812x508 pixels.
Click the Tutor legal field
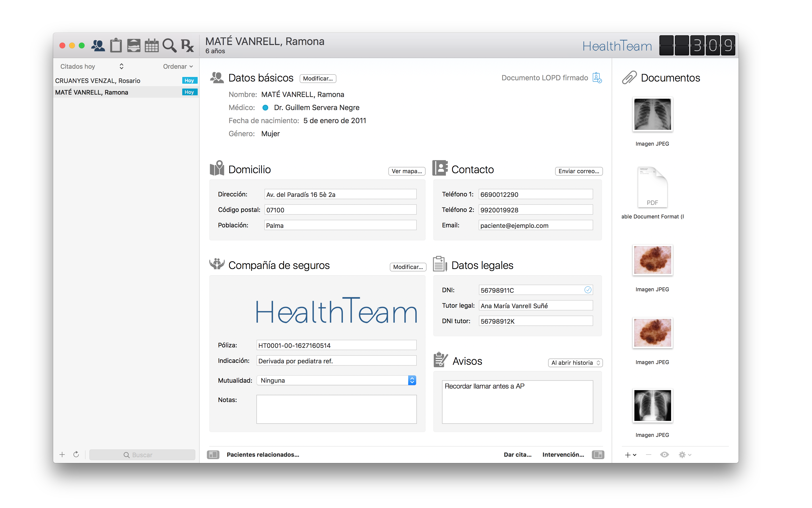[x=536, y=305]
